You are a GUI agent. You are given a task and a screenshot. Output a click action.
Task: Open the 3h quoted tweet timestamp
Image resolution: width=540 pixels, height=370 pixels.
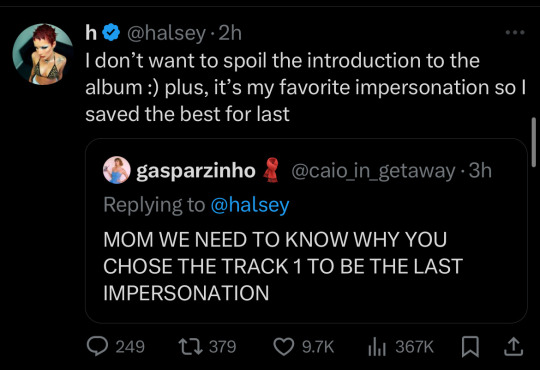pos(480,170)
